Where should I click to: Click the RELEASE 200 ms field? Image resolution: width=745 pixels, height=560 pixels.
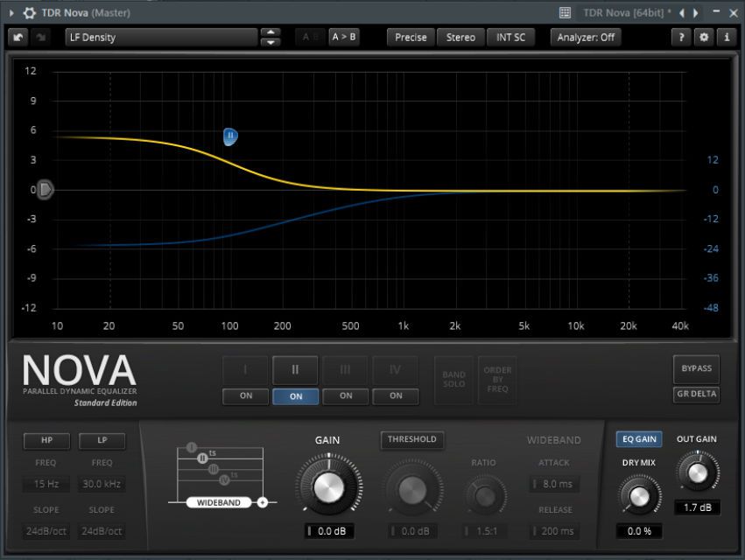(x=554, y=531)
